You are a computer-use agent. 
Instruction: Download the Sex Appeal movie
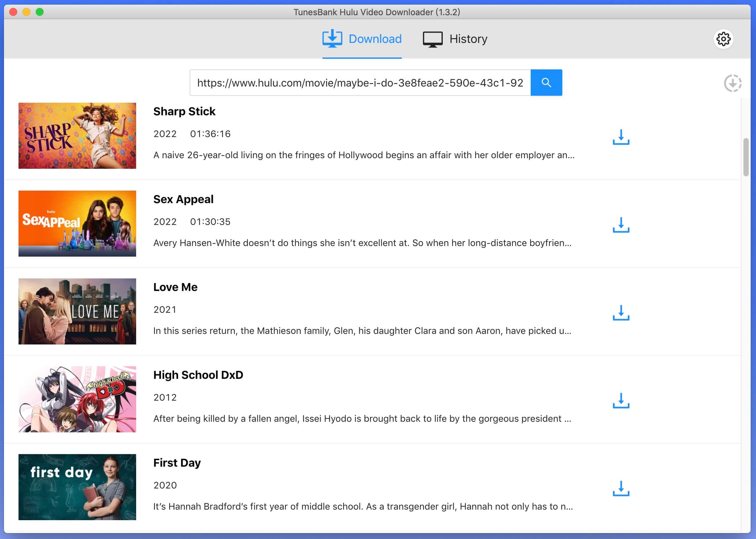[621, 225]
